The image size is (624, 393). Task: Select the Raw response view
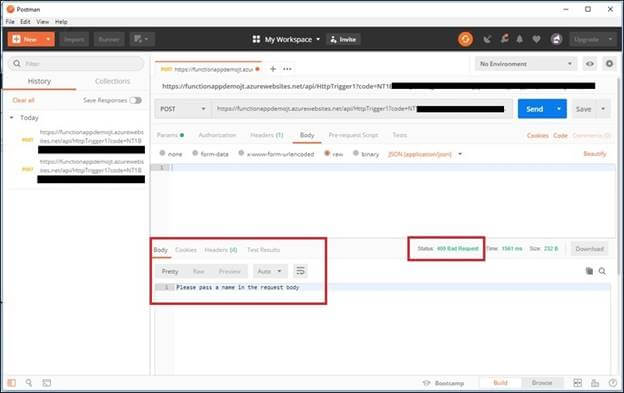(x=199, y=271)
